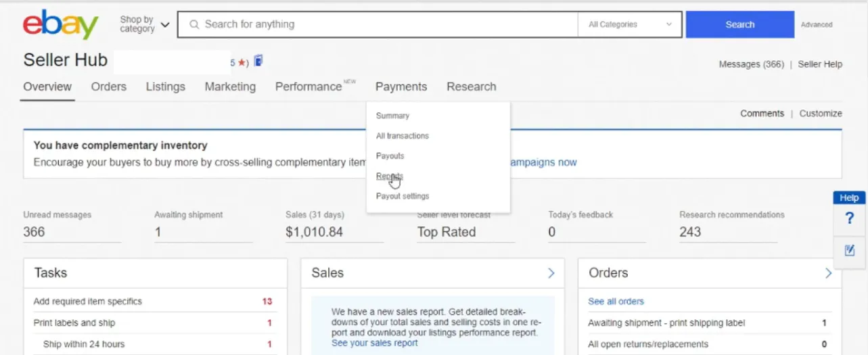Open Research recommendations count 243

[x=690, y=232]
